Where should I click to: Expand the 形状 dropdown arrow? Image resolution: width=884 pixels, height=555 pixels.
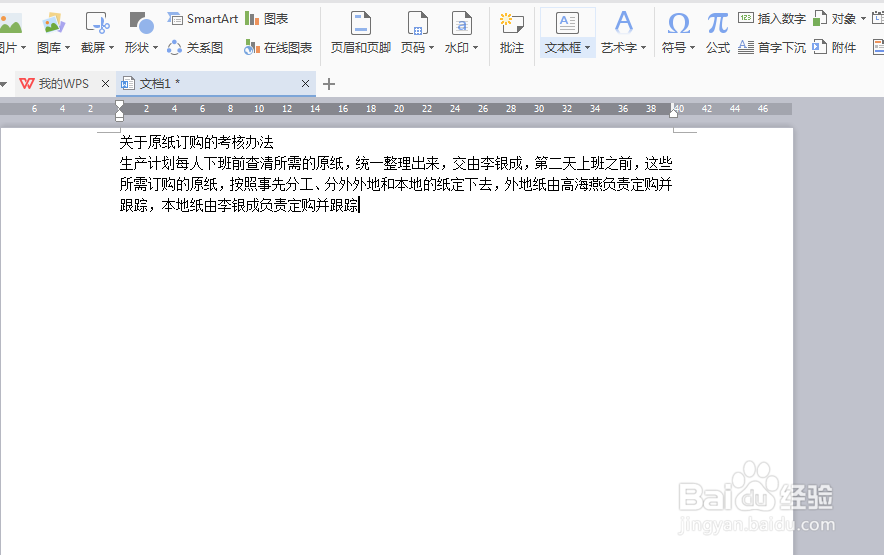click(x=156, y=48)
